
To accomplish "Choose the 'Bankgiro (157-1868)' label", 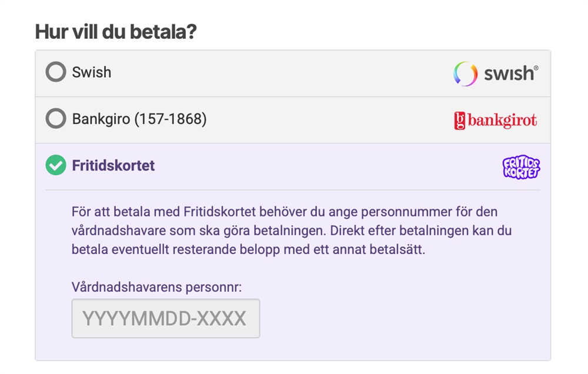I will (139, 119).
